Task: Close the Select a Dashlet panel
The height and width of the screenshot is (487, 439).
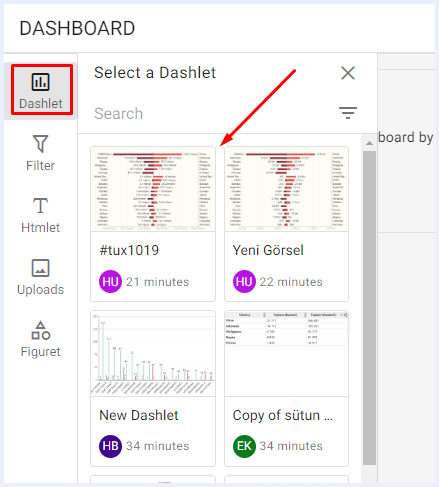Action: click(348, 73)
